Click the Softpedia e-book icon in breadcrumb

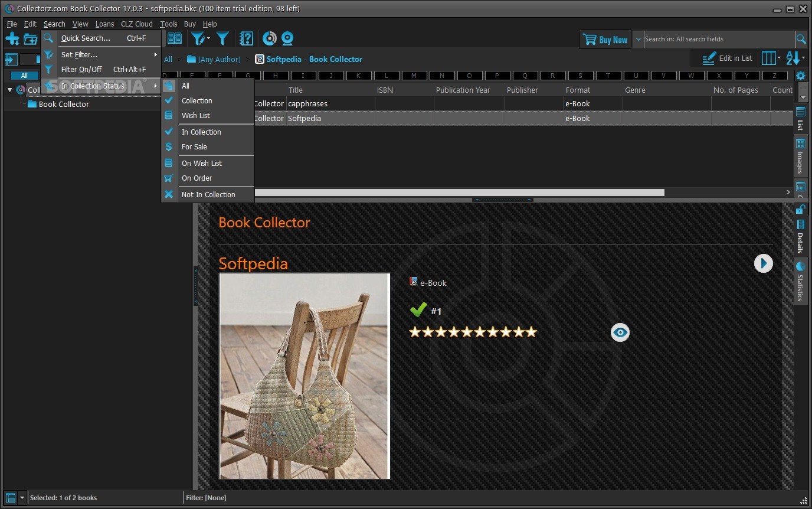point(259,59)
